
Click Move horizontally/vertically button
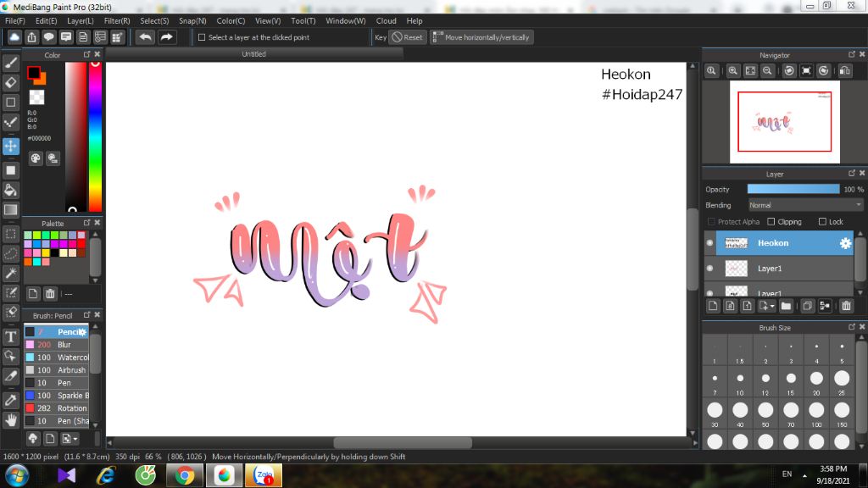pyautogui.click(x=481, y=37)
